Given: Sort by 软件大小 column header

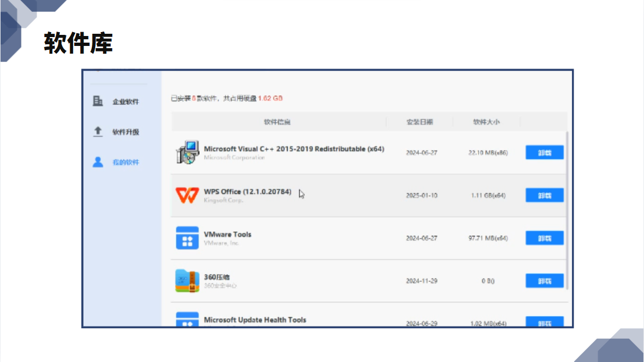Looking at the screenshot, I should [487, 122].
